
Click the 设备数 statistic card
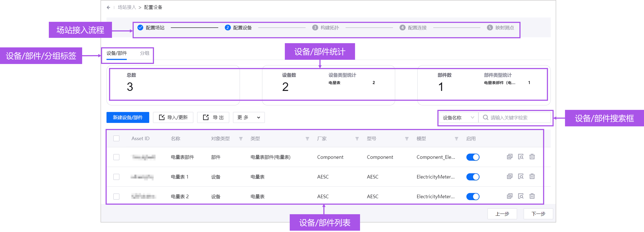[x=328, y=85]
